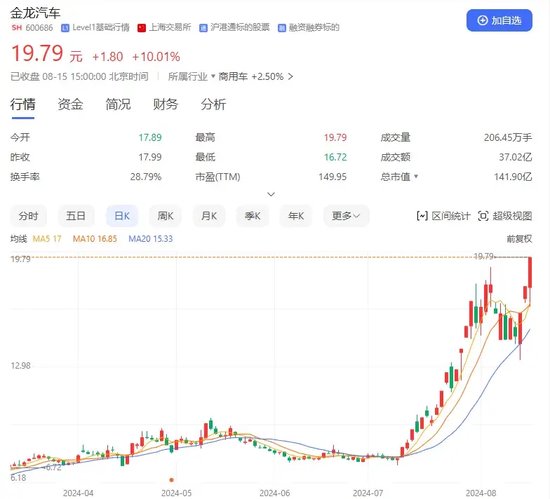Switch to the 分析 tab
This screenshot has height=499, width=550.
click(x=213, y=104)
